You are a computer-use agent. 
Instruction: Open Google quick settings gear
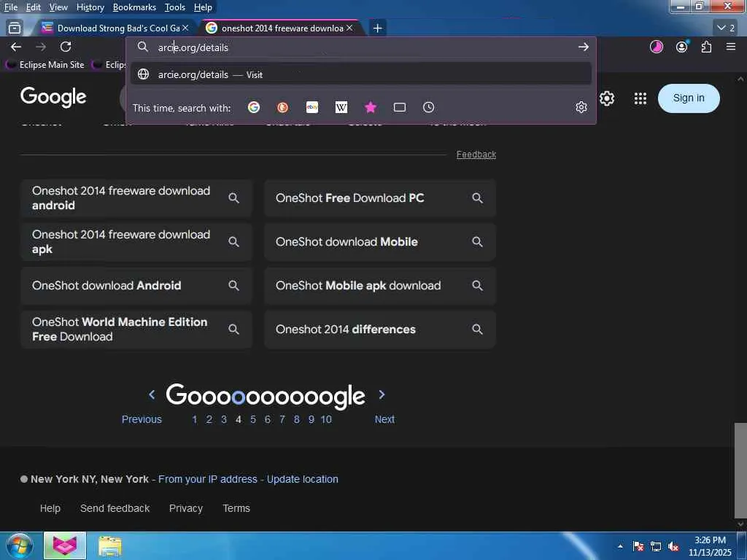pyautogui.click(x=606, y=98)
